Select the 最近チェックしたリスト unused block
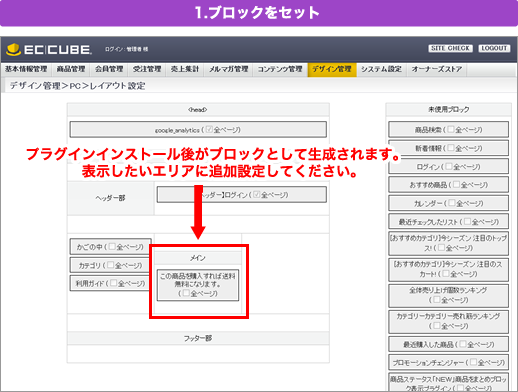The width and height of the screenshot is (518, 392). [448, 222]
